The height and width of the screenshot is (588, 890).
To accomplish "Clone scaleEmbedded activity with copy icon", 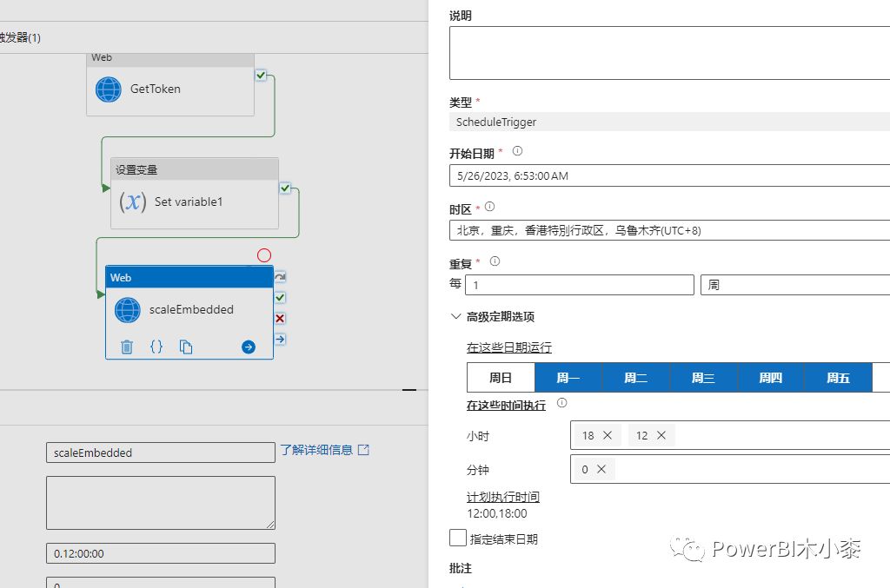I will click(186, 347).
